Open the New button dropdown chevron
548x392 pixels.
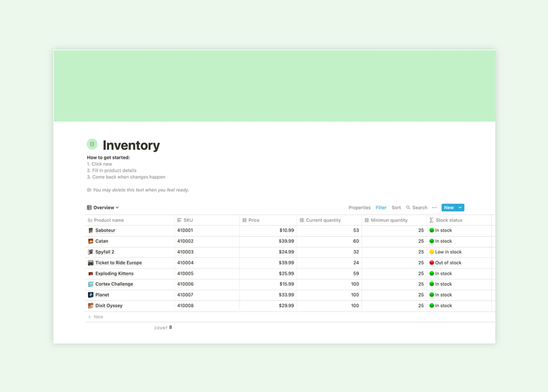coord(460,208)
